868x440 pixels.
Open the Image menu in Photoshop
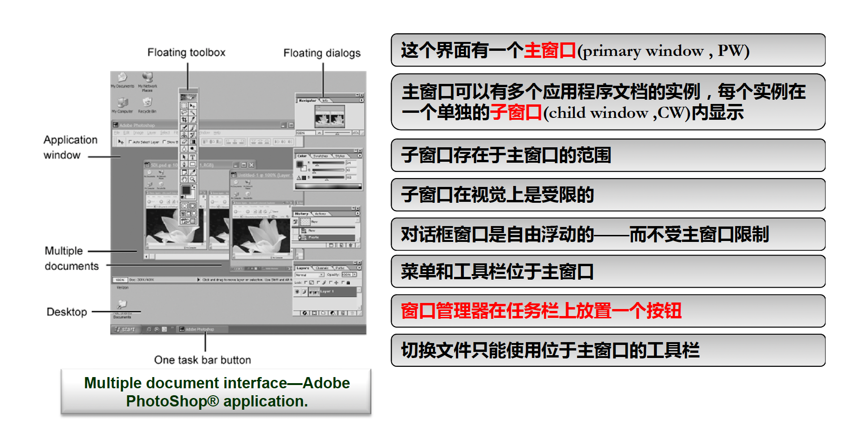pos(138,133)
